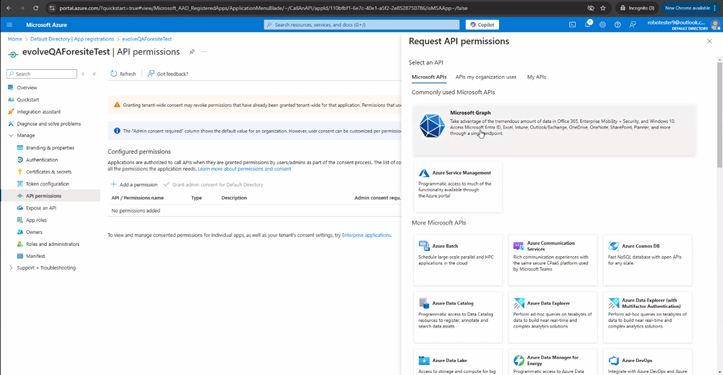The image size is (723, 375).
Task: Switch to APIs my organization uses tab
Action: click(x=486, y=77)
